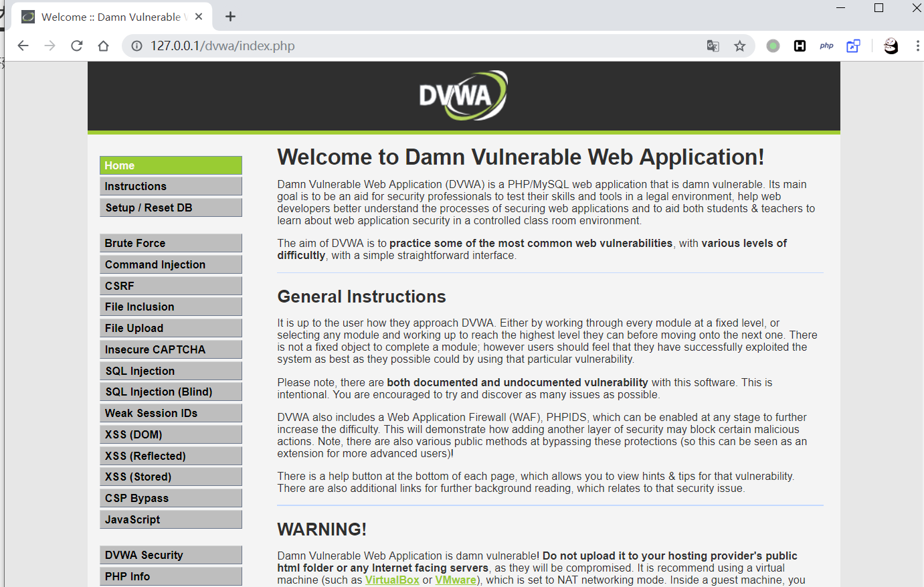Open XSS (Reflected) module

pos(171,456)
